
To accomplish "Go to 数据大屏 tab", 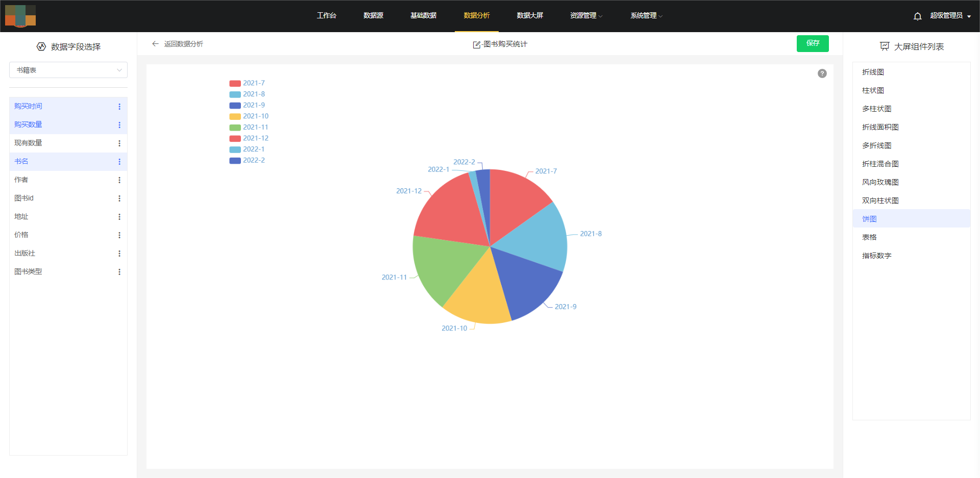I will pyautogui.click(x=530, y=16).
